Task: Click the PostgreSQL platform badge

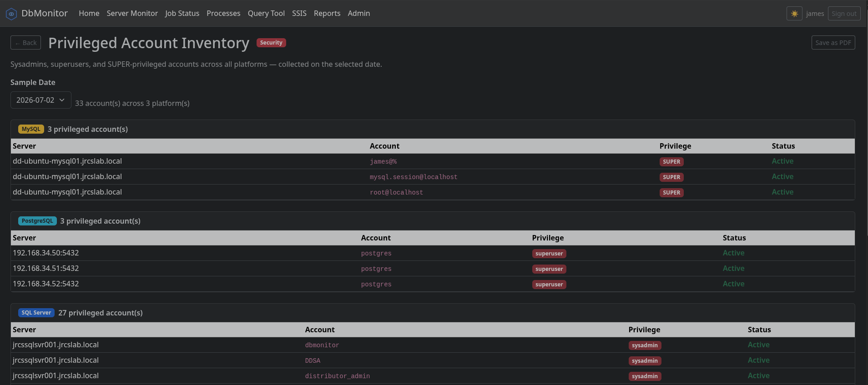Action: click(x=37, y=221)
